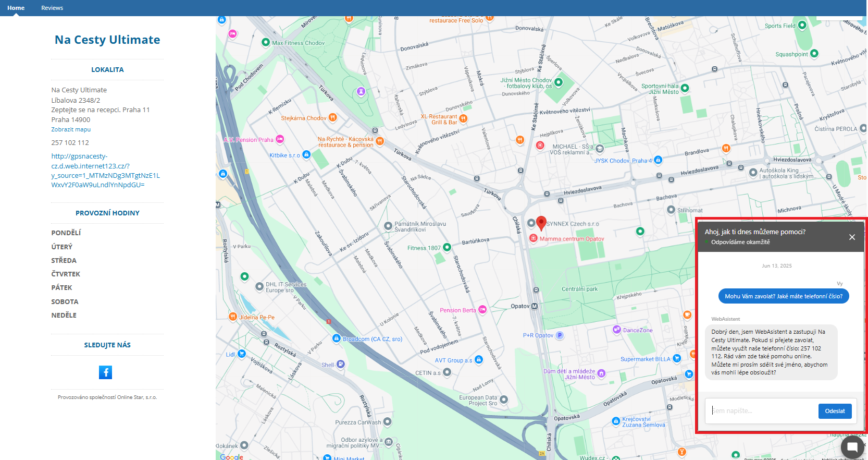Open the Shell gas station marker
Viewport: 868px width, 460px height.
(340, 364)
